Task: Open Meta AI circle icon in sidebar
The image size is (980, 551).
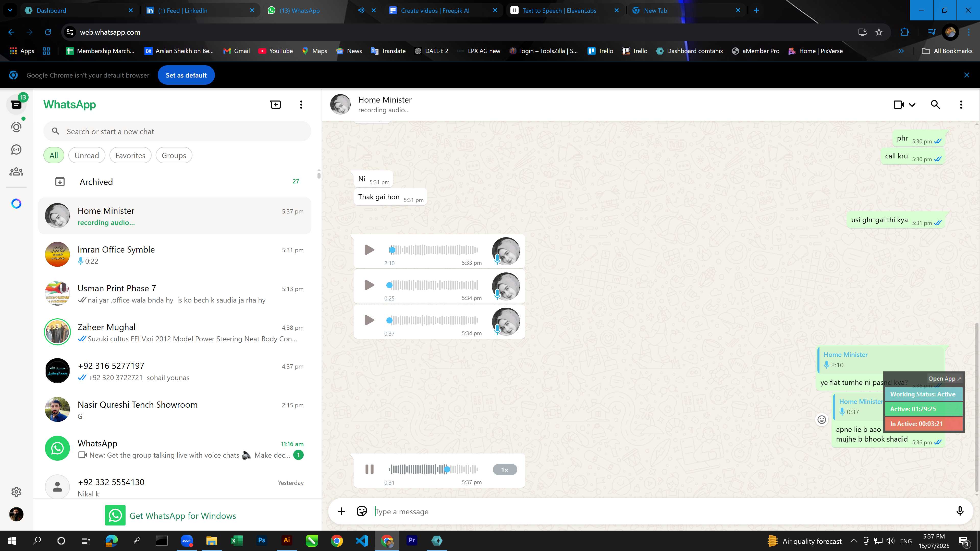Action: [16, 204]
